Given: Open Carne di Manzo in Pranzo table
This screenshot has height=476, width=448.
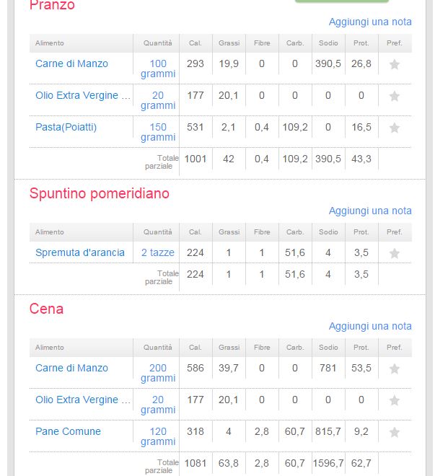Looking at the screenshot, I should (71, 63).
